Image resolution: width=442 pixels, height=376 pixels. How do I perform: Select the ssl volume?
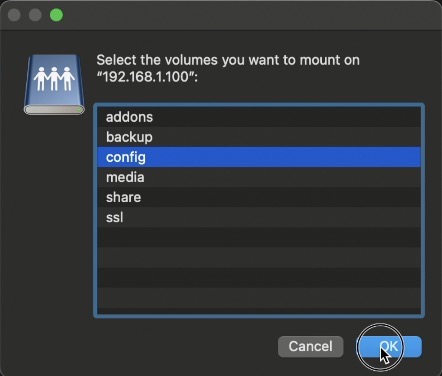[x=259, y=217]
